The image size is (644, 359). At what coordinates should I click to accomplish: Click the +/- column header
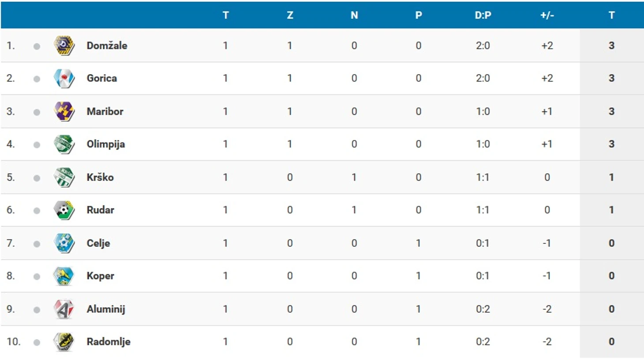point(547,15)
